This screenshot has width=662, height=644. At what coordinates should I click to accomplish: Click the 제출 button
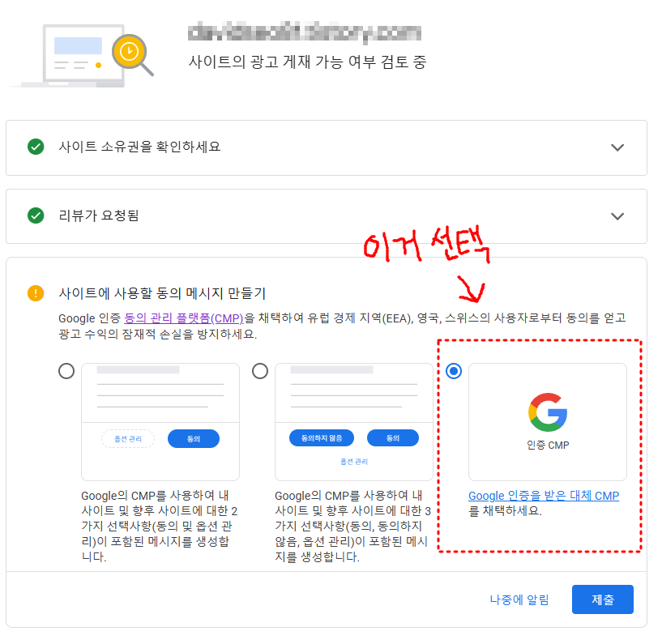[x=603, y=599]
